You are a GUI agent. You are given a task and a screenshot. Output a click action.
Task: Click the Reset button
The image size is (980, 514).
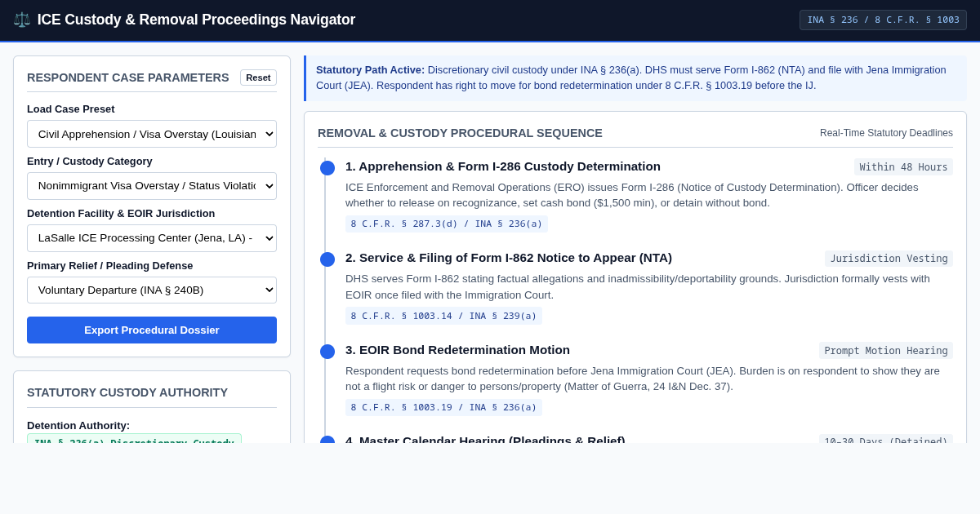pos(258,78)
